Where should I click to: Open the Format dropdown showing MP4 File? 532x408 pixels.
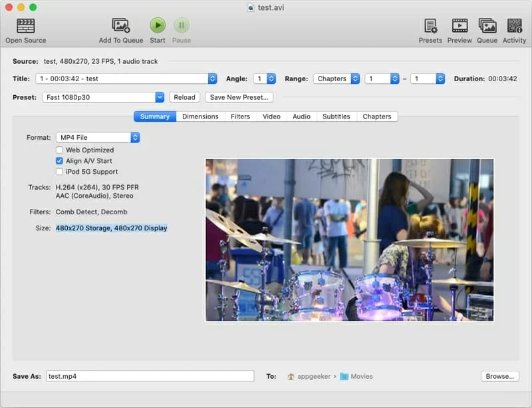[97, 137]
